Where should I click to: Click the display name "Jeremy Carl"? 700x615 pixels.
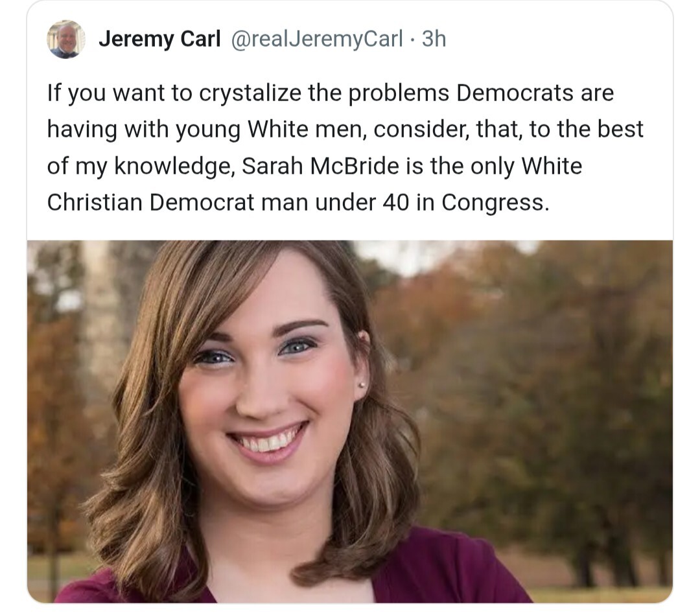pyautogui.click(x=159, y=40)
